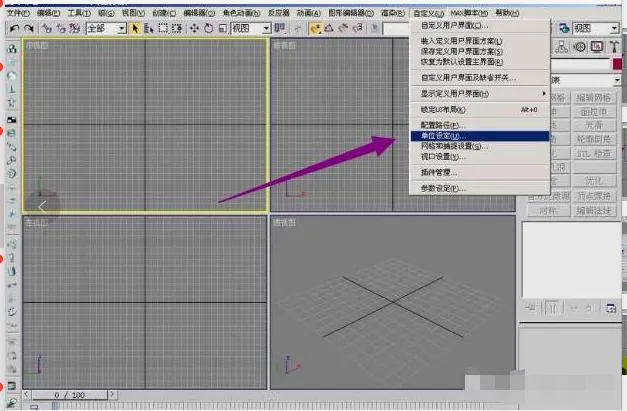Screen dimensions: 627x411
Task: Click the 顶点焊接 modifier button
Action: pos(594,196)
